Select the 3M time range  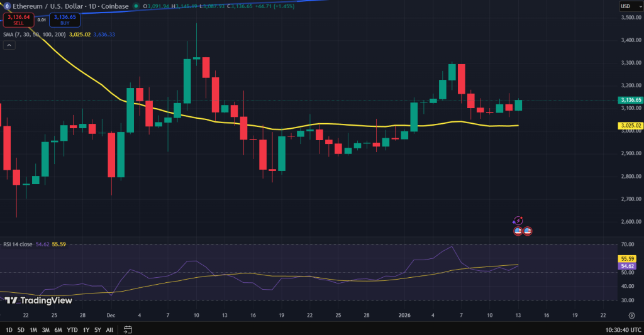click(45, 330)
